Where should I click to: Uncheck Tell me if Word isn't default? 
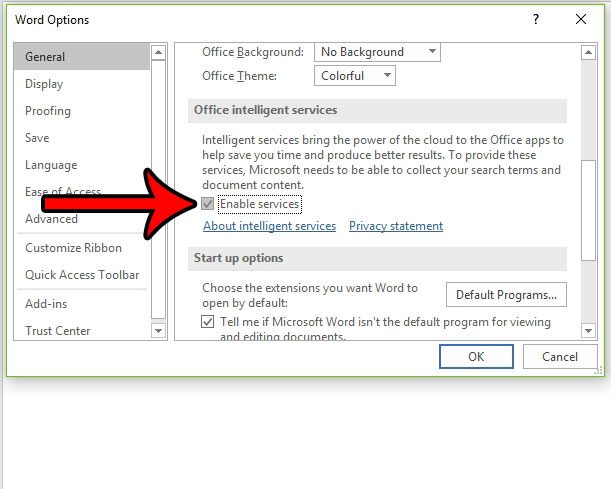tap(208, 322)
